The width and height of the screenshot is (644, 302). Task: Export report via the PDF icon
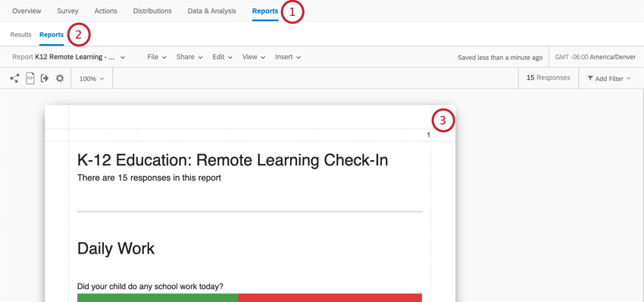coord(30,78)
